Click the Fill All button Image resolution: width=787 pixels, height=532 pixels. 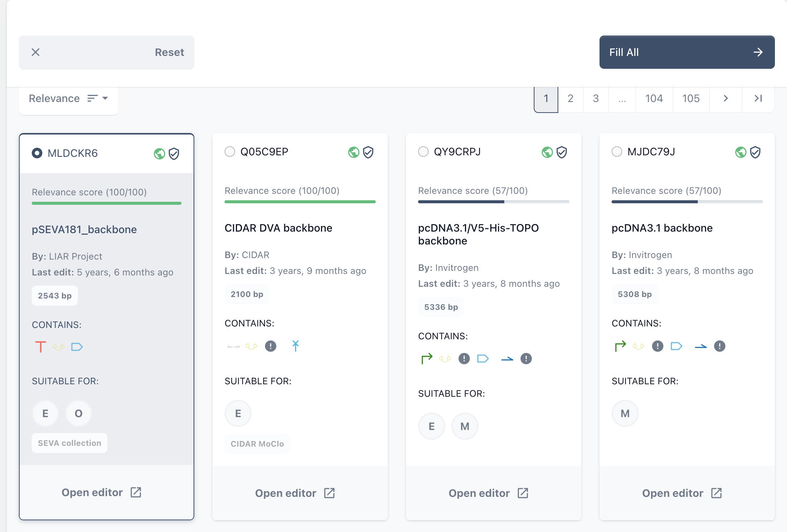687,52
